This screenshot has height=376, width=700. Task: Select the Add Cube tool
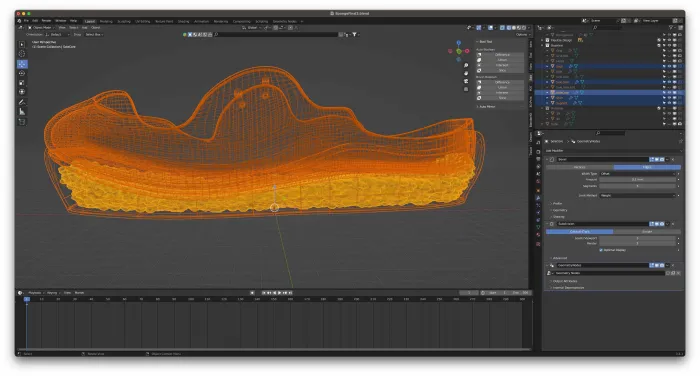pyautogui.click(x=22, y=122)
